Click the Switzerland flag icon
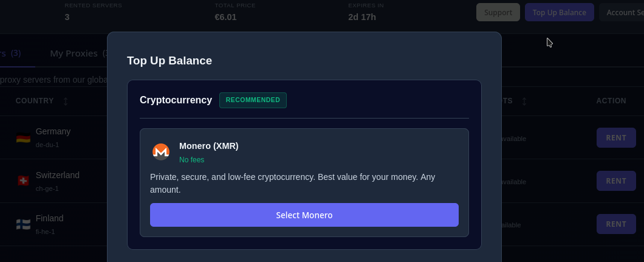 point(23,181)
